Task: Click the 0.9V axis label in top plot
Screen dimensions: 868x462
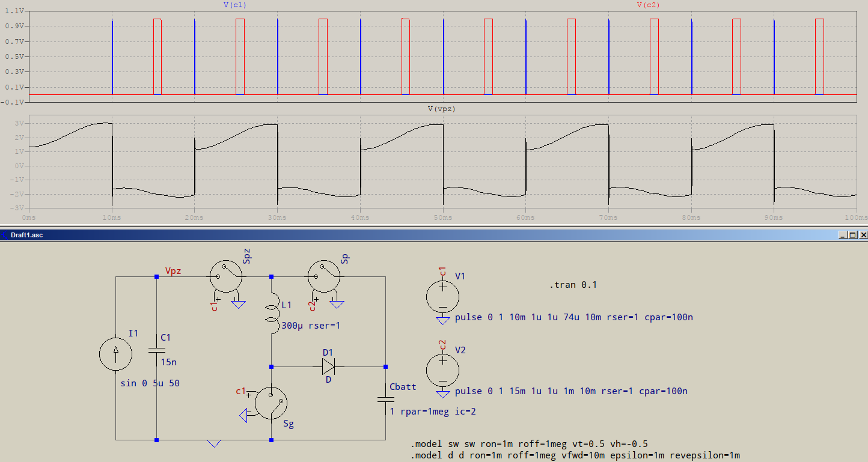Action: pos(14,26)
